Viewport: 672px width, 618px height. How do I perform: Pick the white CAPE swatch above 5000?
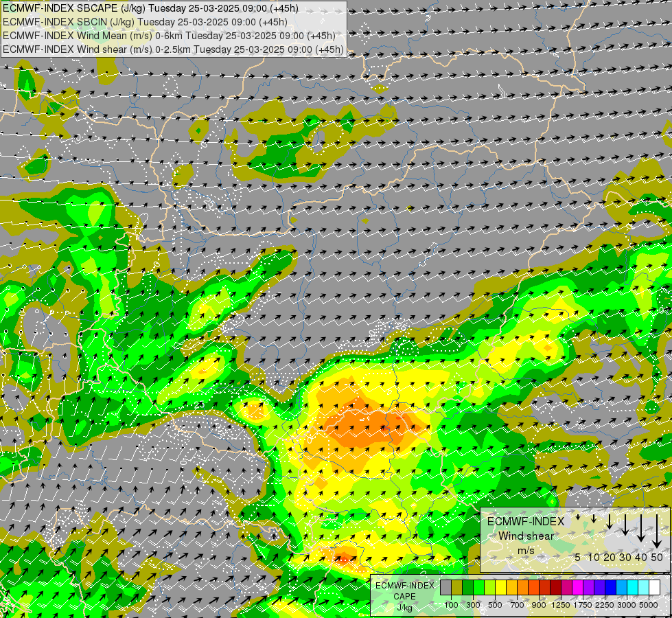pyautogui.click(x=654, y=588)
